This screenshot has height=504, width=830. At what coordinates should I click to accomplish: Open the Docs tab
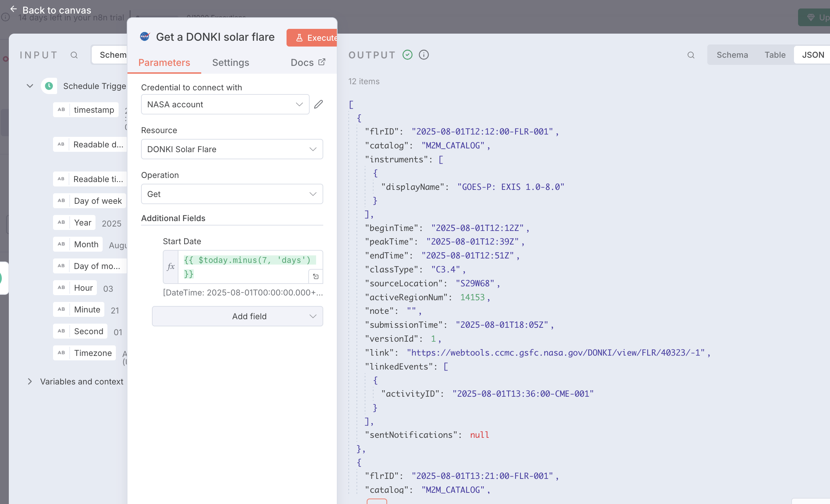point(308,62)
